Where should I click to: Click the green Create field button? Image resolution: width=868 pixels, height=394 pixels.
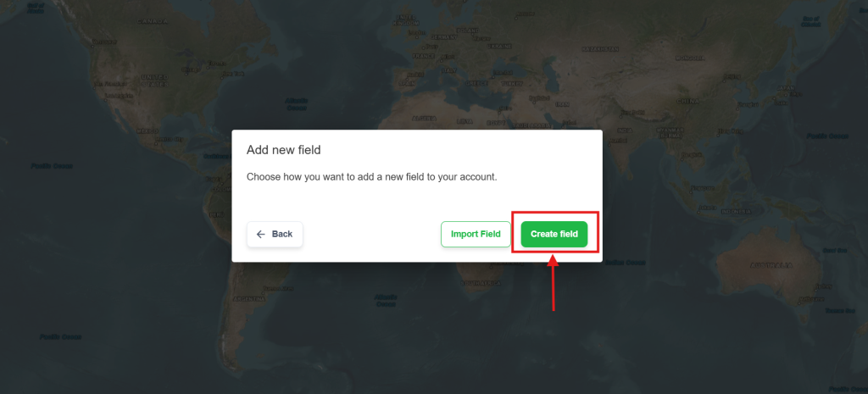(554, 234)
